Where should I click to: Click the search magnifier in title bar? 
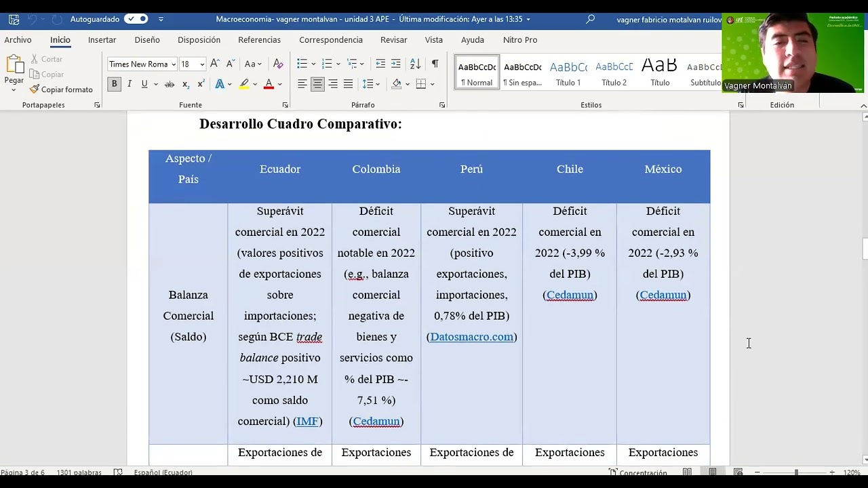pos(590,19)
